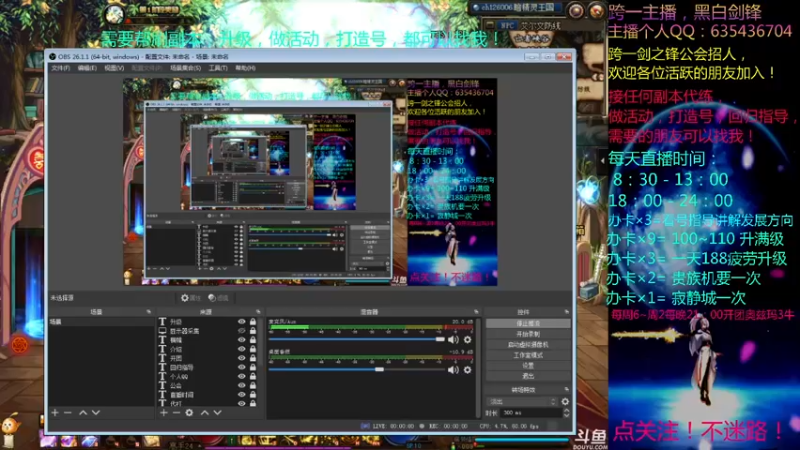Mute the 桌面音频 speaker icon

click(x=453, y=370)
